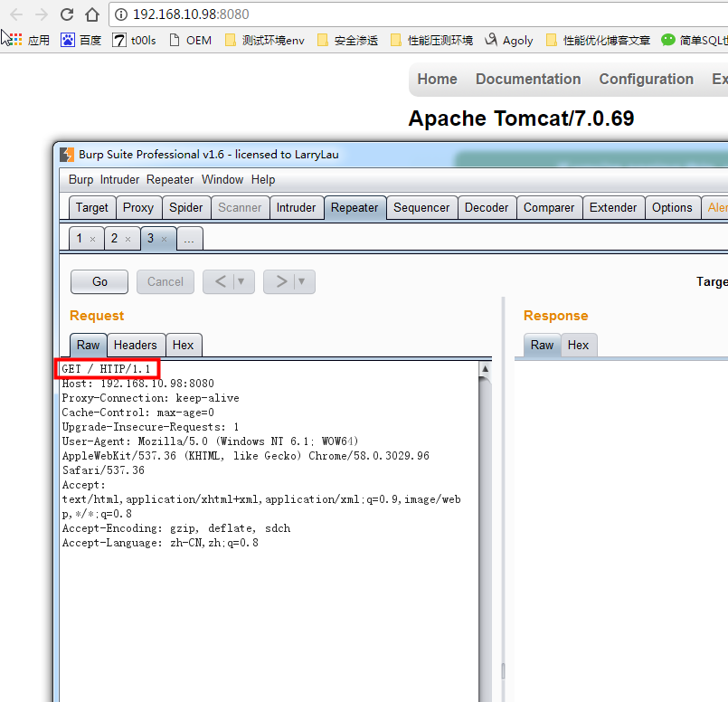The height and width of the screenshot is (702, 728).
Task: Switch to the Spider tab
Action: [185, 207]
